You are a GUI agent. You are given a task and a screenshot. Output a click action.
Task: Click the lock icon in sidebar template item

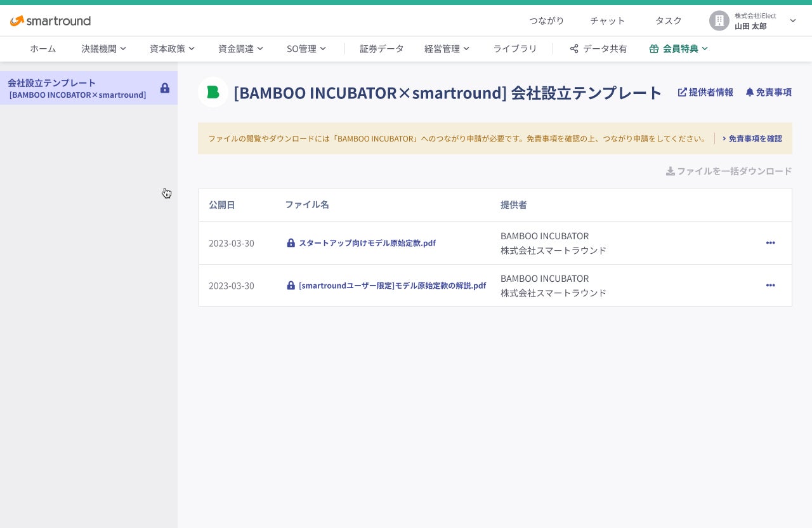(165, 88)
